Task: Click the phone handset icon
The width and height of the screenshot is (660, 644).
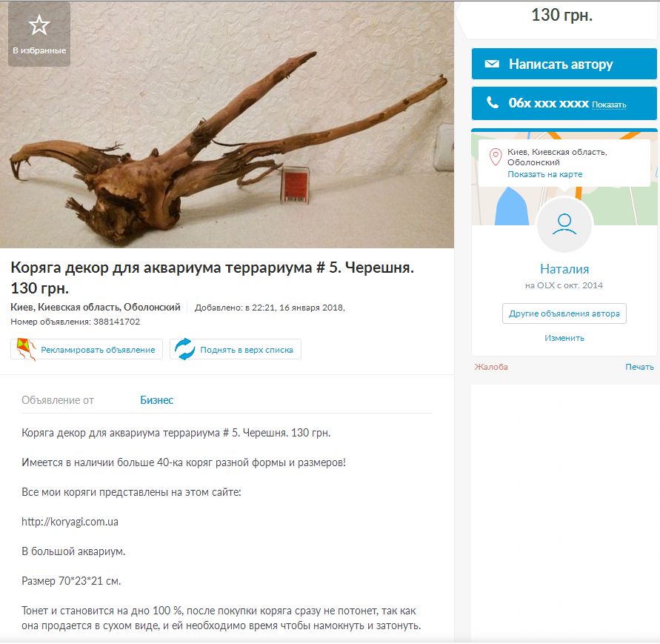Action: pyautogui.click(x=493, y=102)
